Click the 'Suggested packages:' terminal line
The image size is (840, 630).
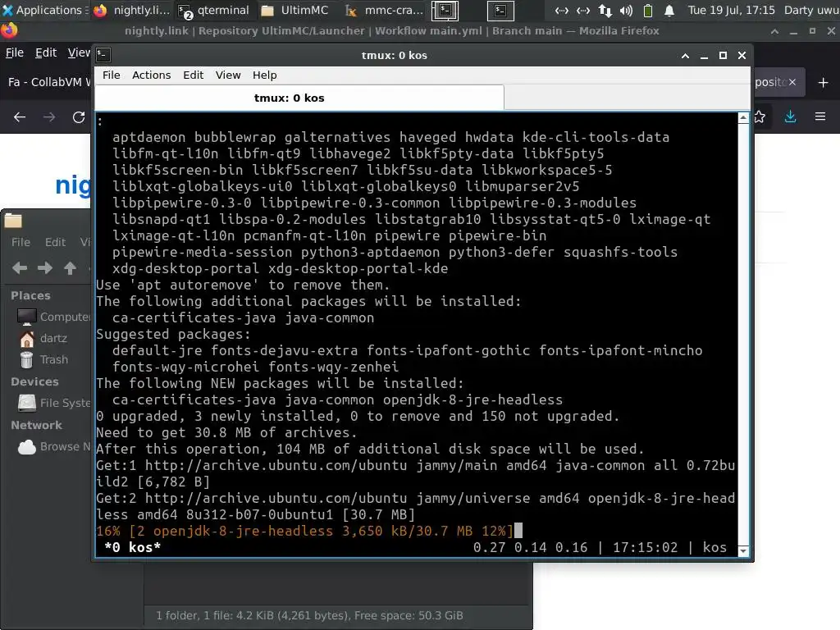point(174,335)
